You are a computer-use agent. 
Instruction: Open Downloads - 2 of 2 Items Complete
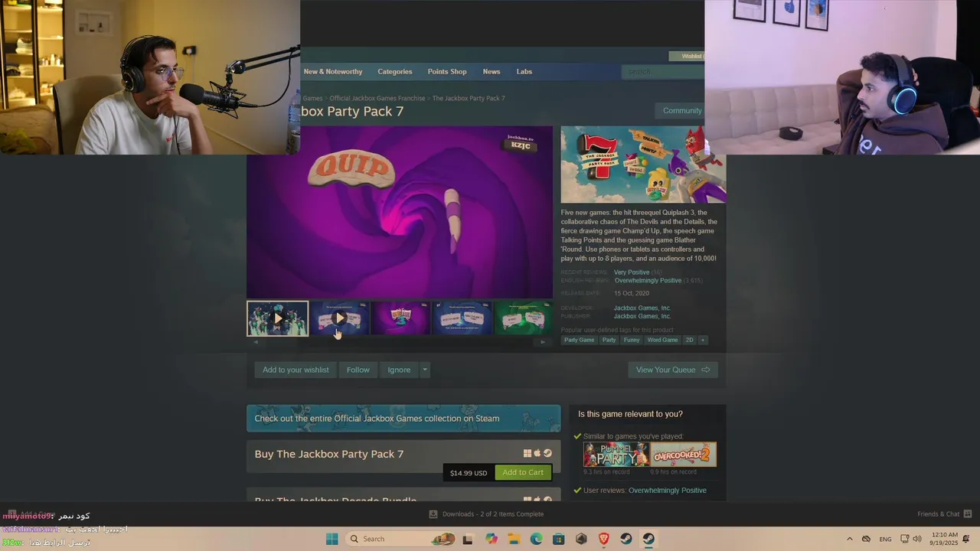click(492, 514)
